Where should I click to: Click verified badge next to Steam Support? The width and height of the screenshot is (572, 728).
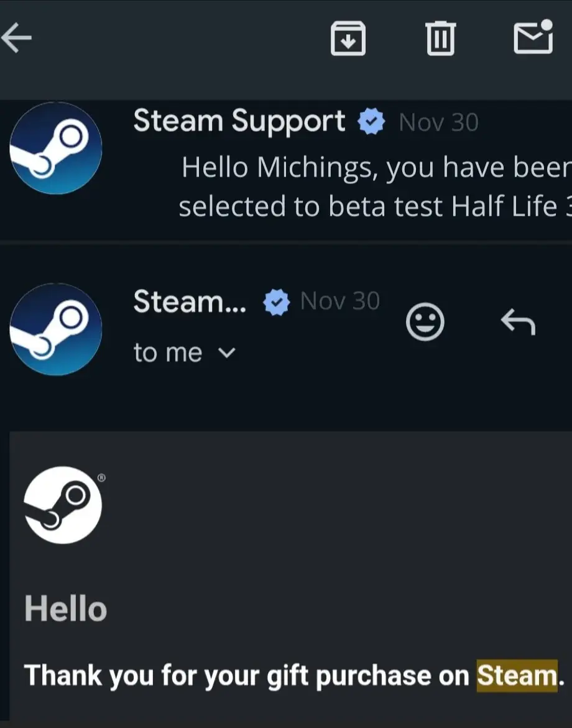(x=371, y=122)
